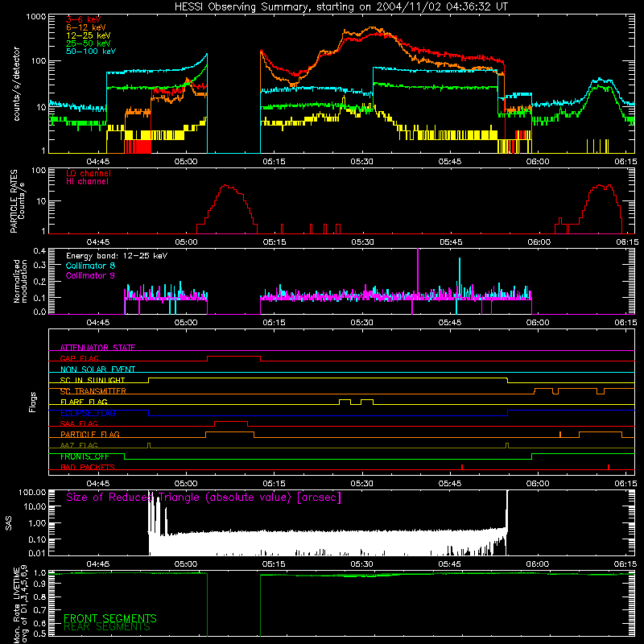Select the 25-50 keV legend label

(x=89, y=43)
